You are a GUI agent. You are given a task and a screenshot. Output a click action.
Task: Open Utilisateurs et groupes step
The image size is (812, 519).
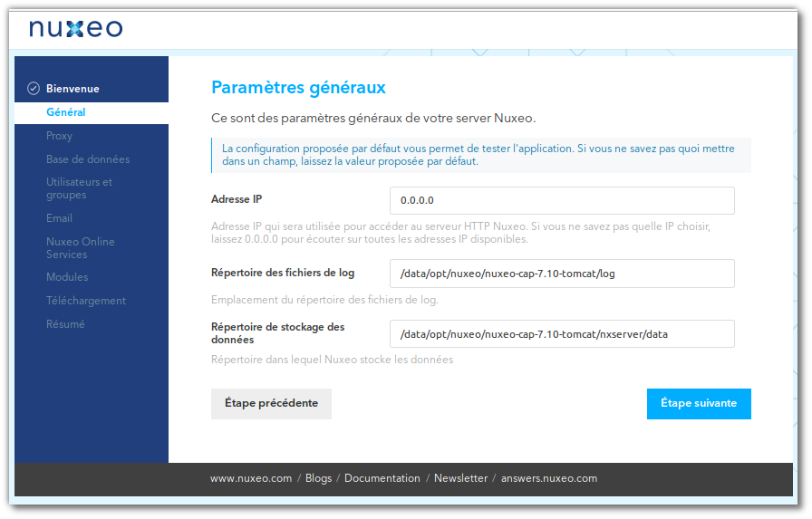coord(79,188)
